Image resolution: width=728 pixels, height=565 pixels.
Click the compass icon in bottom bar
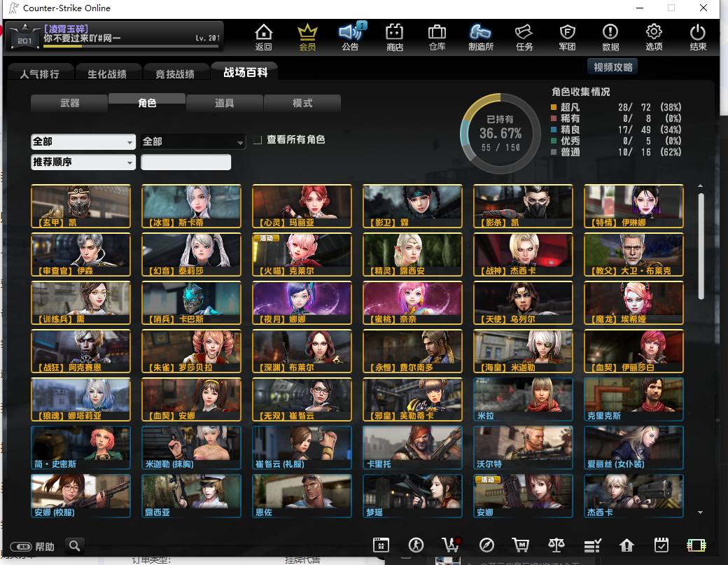(x=486, y=545)
